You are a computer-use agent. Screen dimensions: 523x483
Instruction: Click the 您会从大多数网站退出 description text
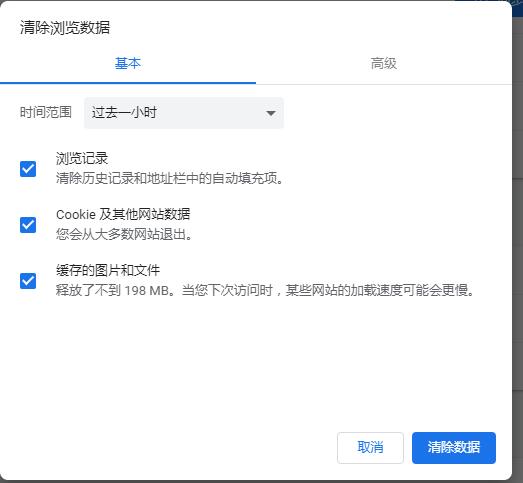(124, 234)
